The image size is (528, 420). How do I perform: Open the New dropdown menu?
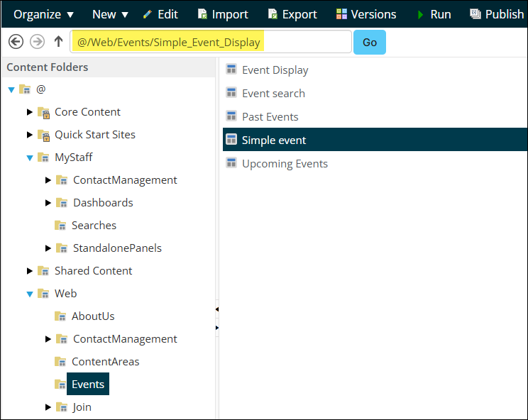(111, 14)
